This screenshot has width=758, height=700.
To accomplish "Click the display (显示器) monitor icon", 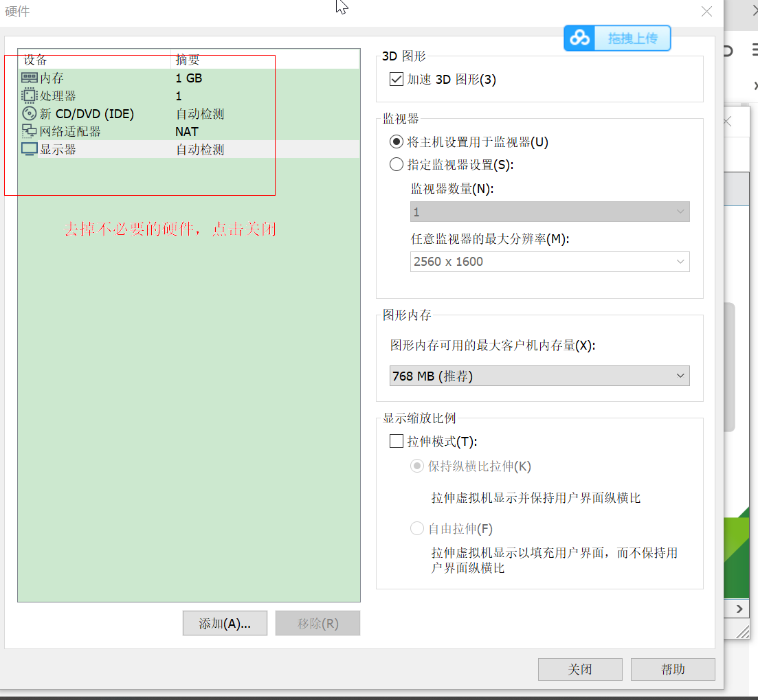I will (x=29, y=149).
